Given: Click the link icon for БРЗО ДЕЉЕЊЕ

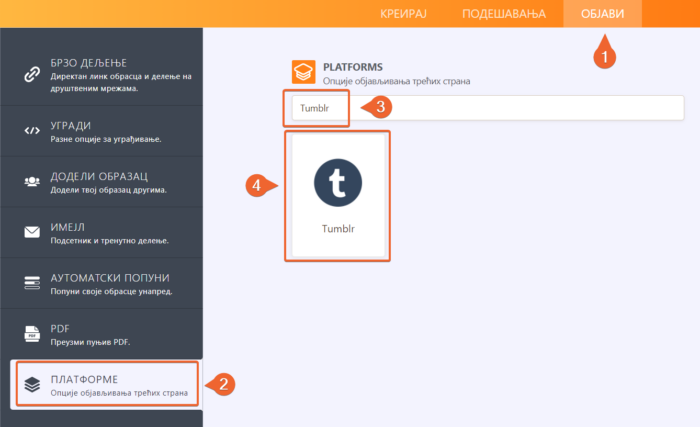Looking at the screenshot, I should point(32,75).
